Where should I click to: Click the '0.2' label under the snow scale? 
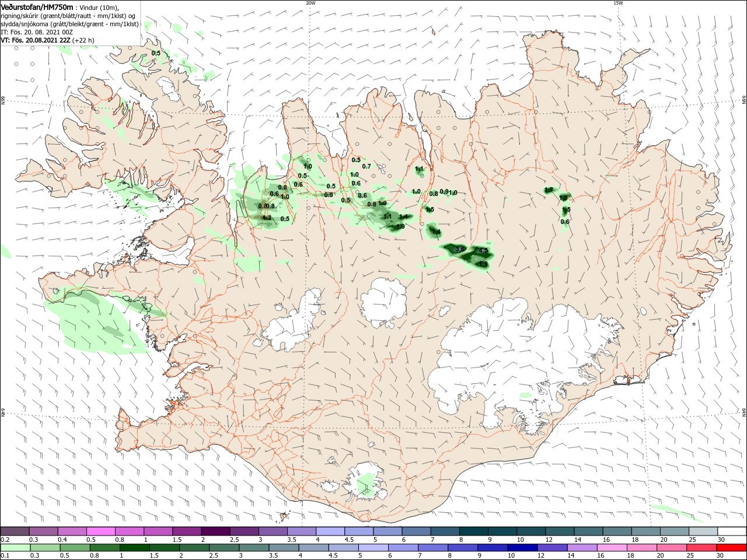click(x=5, y=540)
